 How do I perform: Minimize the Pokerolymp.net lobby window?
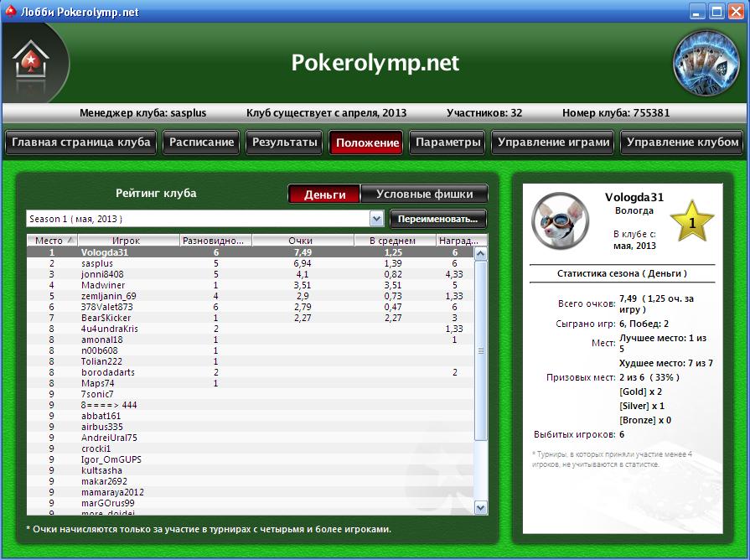(x=696, y=11)
